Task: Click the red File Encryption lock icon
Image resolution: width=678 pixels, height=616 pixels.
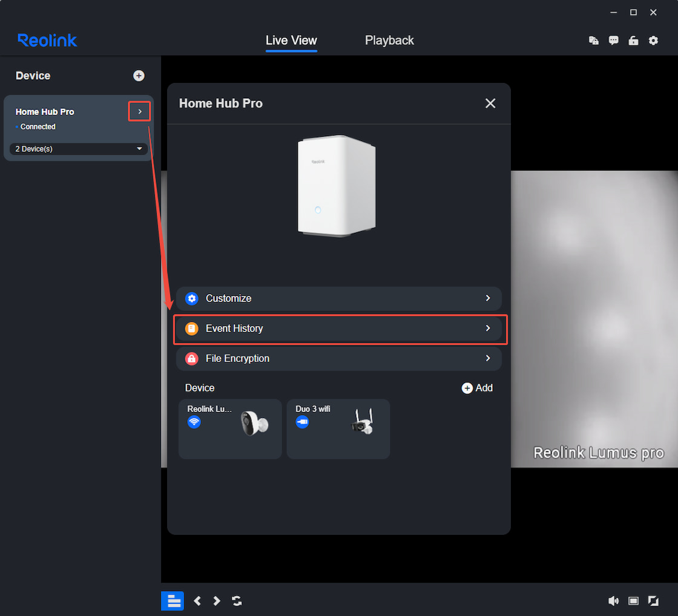Action: (x=191, y=358)
